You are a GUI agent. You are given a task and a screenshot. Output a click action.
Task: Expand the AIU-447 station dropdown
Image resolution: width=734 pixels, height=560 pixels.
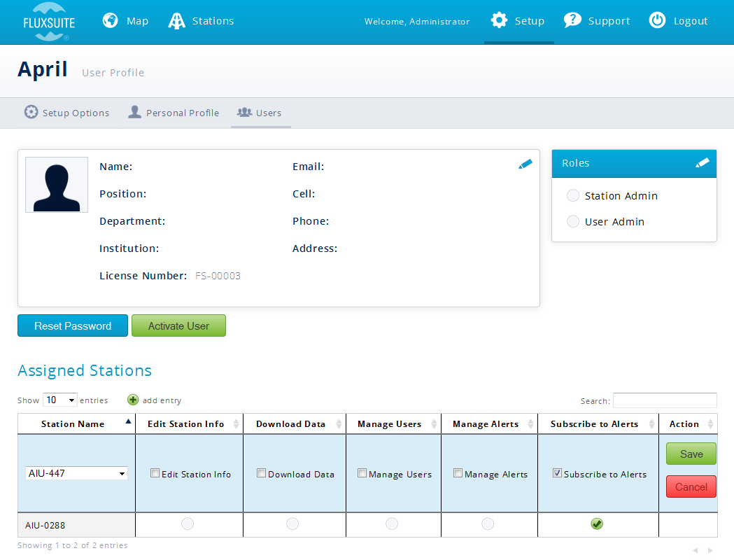(x=76, y=473)
